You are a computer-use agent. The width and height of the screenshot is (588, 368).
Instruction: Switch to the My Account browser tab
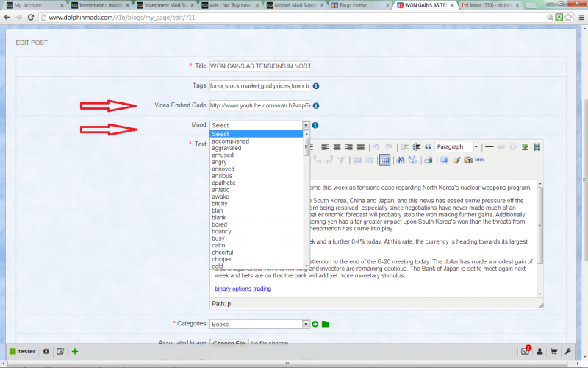tap(33, 5)
